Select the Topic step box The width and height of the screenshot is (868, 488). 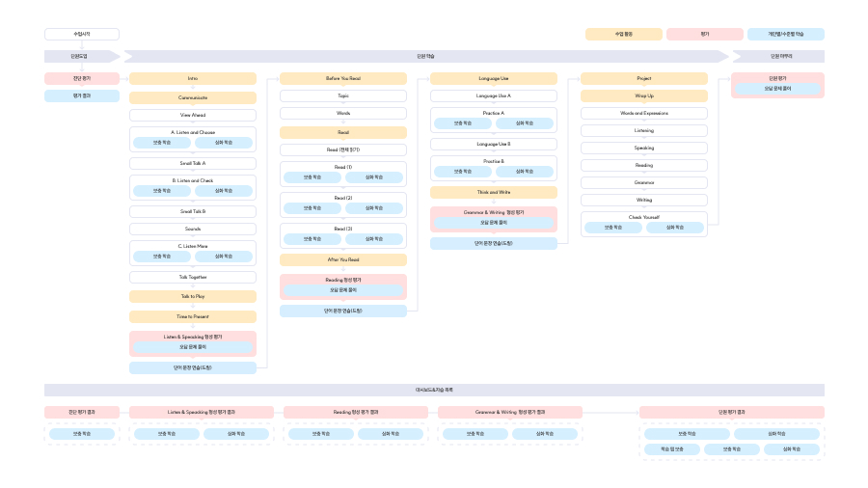click(x=343, y=96)
